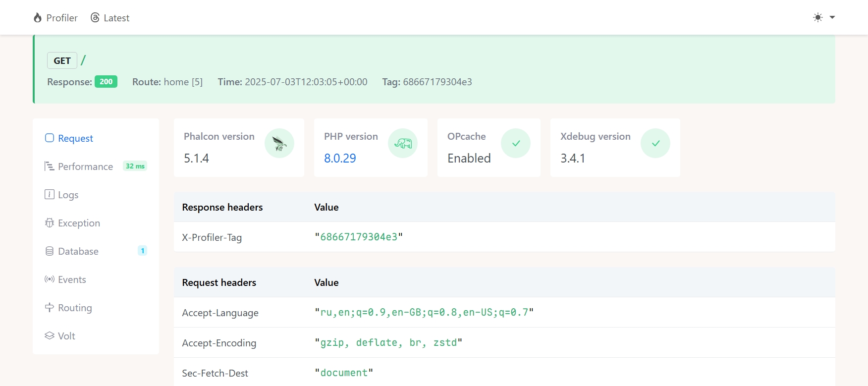Click the Xdebug version checkmark icon

[655, 144]
